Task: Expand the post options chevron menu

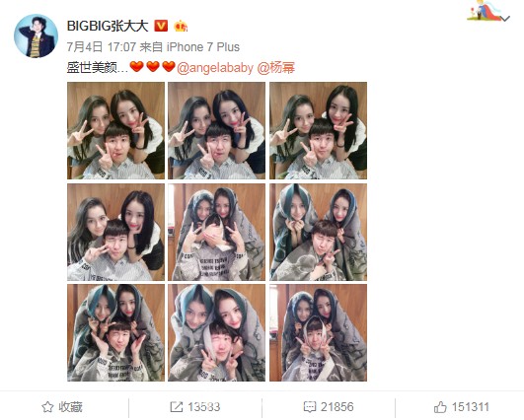Action: pyautogui.click(x=505, y=19)
